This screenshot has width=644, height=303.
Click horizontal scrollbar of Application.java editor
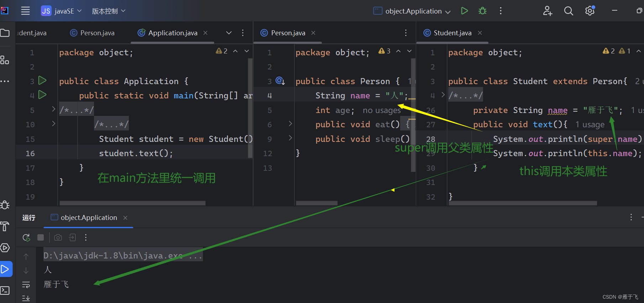tap(132, 203)
